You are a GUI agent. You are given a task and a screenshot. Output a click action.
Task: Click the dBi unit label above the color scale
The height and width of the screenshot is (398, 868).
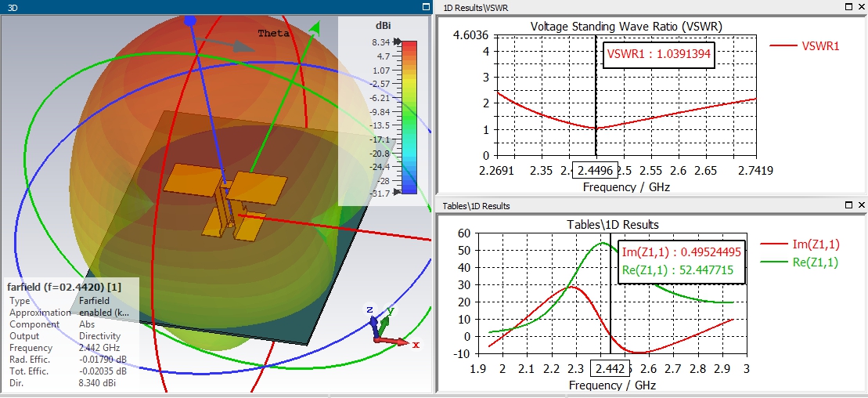click(x=382, y=25)
